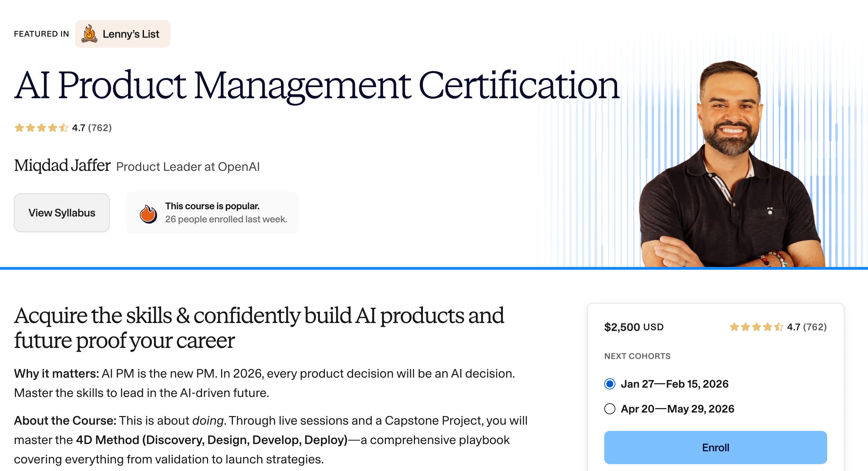Click the 4.7 (762) rating in the pricing card
This screenshot has height=471, width=868.
pyautogui.click(x=806, y=327)
